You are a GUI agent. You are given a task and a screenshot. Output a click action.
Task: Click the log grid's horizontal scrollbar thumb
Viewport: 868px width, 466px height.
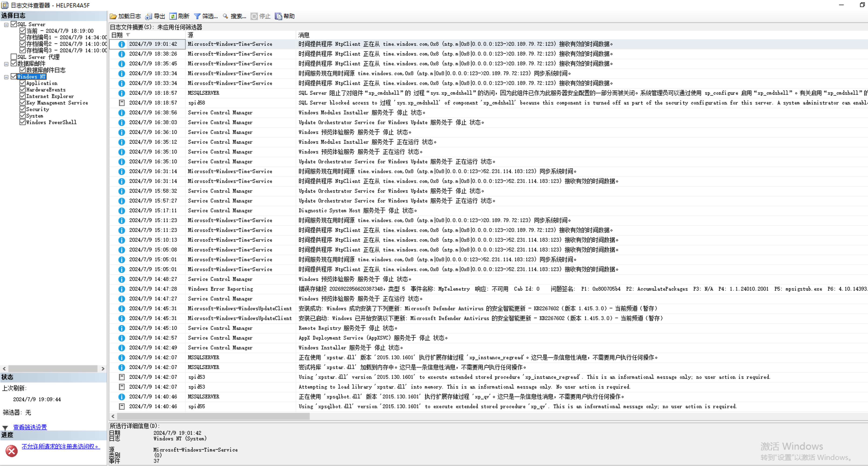point(213,416)
